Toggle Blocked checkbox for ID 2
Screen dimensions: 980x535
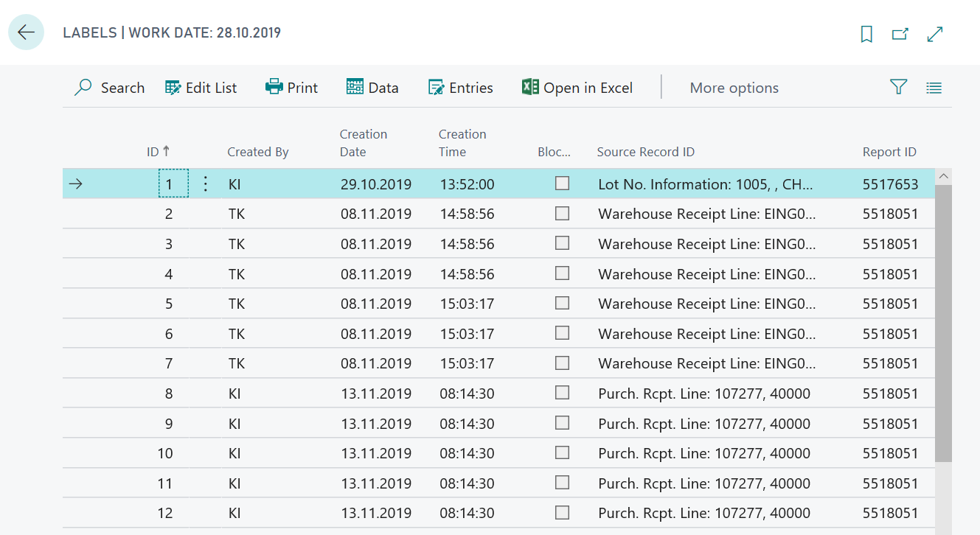click(563, 214)
